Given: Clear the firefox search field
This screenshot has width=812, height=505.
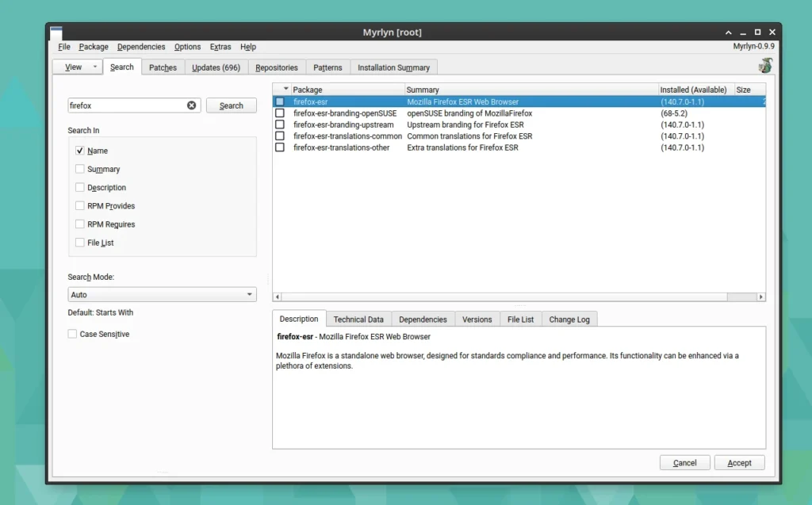Looking at the screenshot, I should coord(190,105).
